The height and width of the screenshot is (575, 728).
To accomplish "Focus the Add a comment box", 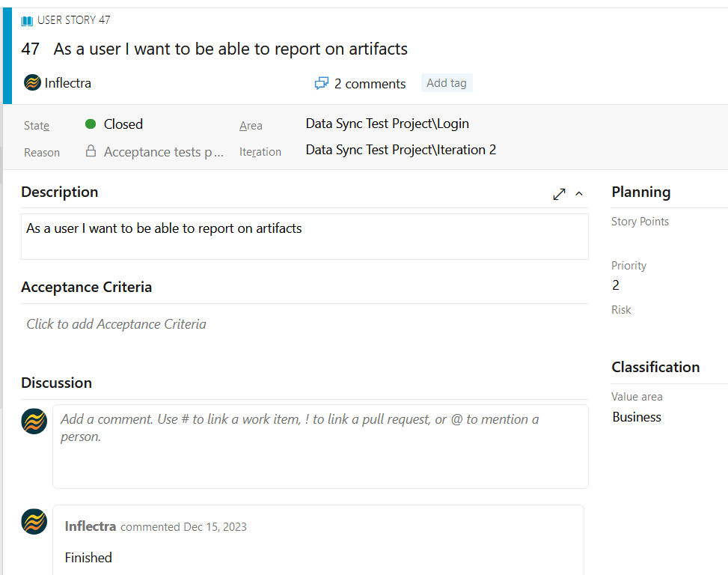I will tap(320, 446).
